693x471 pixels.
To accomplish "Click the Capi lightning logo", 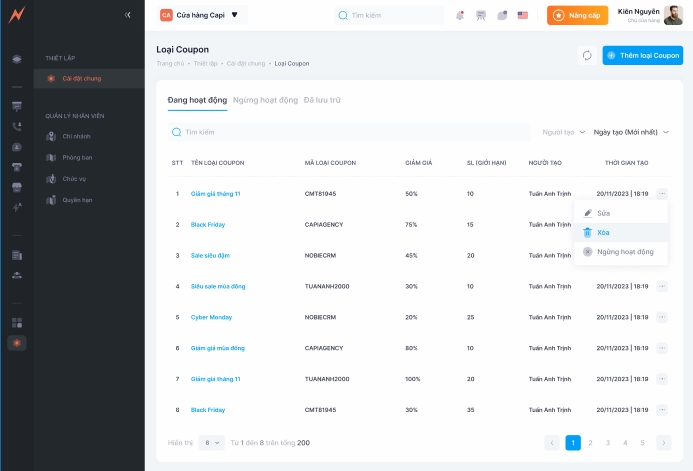I will [16, 16].
